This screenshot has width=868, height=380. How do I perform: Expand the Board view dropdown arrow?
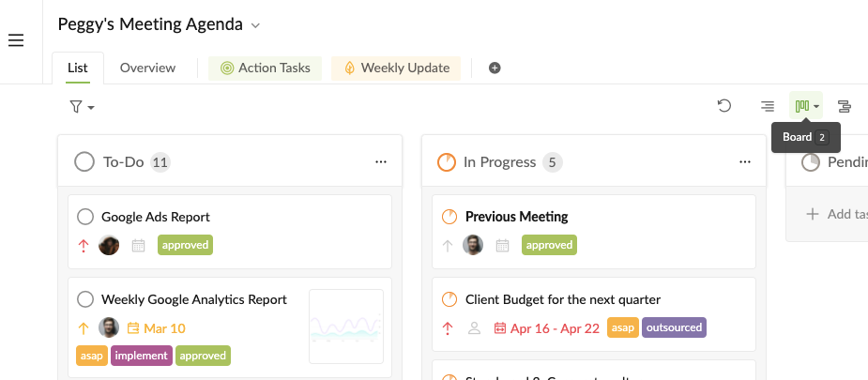click(816, 106)
